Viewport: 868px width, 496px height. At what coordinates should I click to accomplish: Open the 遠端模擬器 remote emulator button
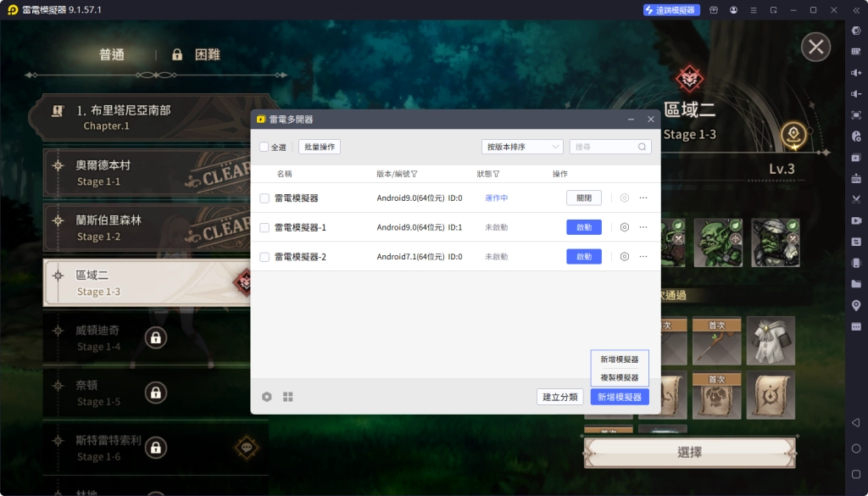(x=671, y=10)
